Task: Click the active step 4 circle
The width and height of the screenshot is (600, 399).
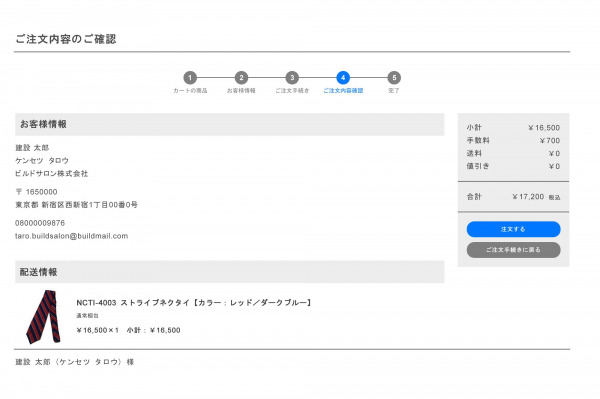Action: pyautogui.click(x=343, y=78)
